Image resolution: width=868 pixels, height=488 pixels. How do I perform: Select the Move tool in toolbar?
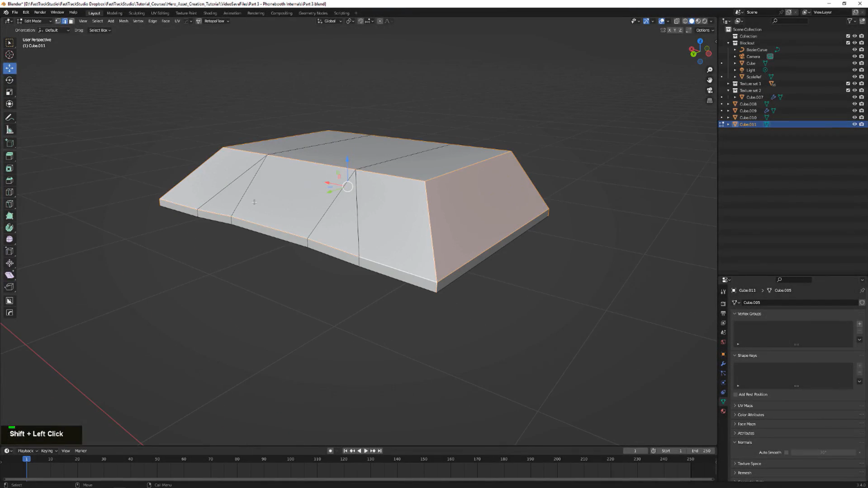tap(9, 68)
